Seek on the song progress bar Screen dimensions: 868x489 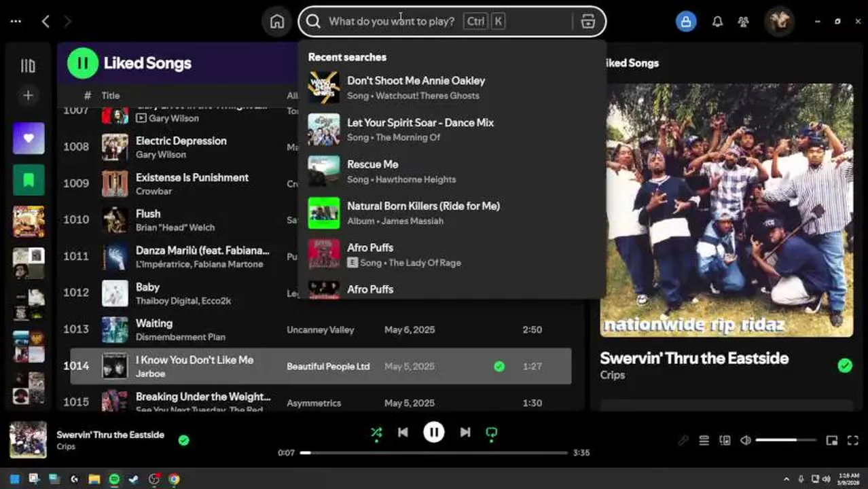tap(434, 453)
